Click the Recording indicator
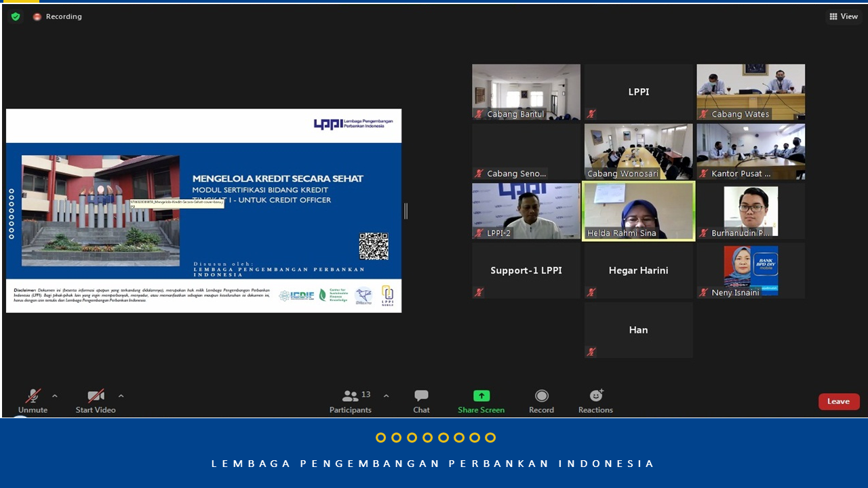868x488 pixels. coord(58,16)
